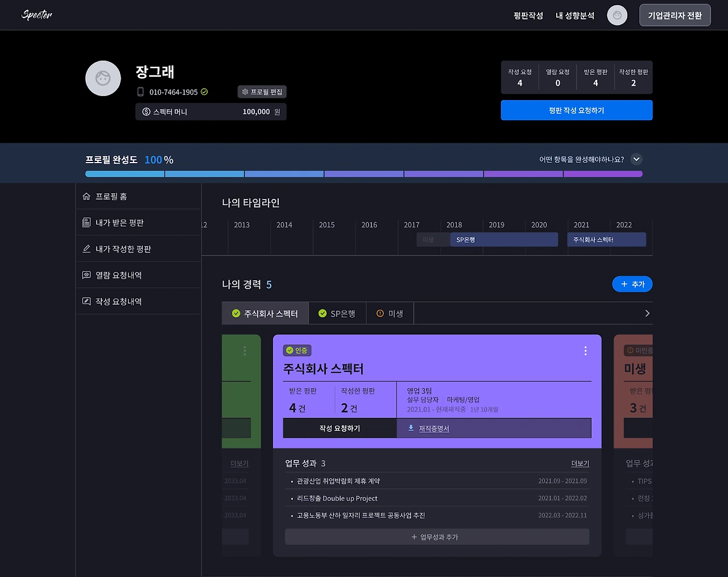Click 리드창출 Double up Project row
The width and height of the screenshot is (728, 577).
click(x=437, y=498)
